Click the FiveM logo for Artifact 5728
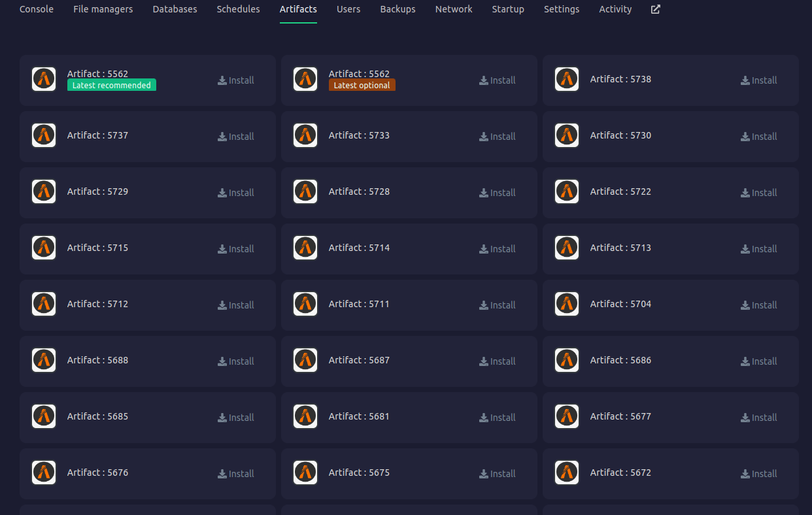This screenshot has width=812, height=515. click(305, 191)
